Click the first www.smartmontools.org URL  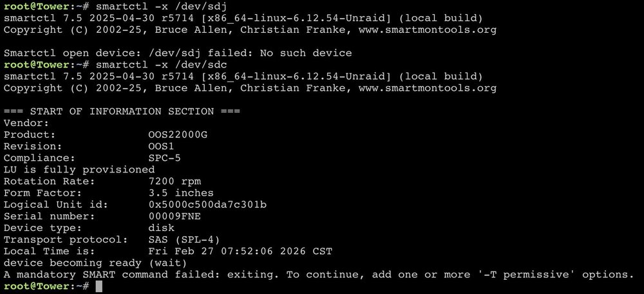[x=427, y=30]
